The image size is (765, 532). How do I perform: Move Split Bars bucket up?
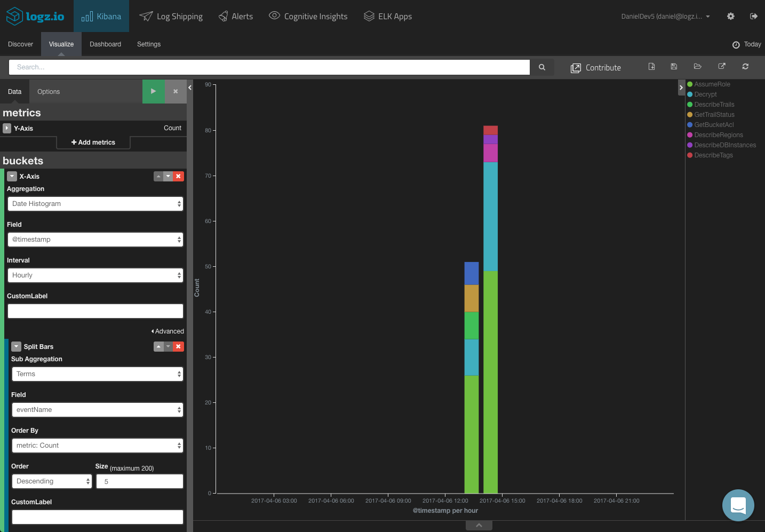pyautogui.click(x=158, y=346)
